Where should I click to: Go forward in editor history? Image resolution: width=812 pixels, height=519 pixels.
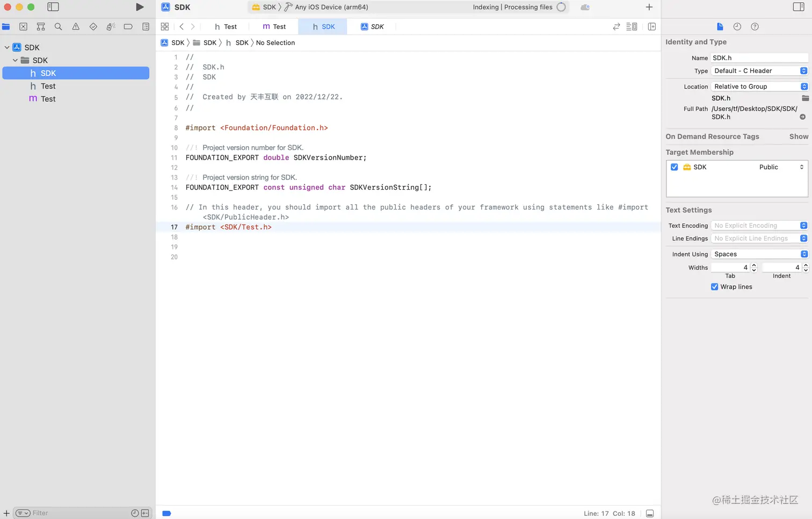(193, 26)
